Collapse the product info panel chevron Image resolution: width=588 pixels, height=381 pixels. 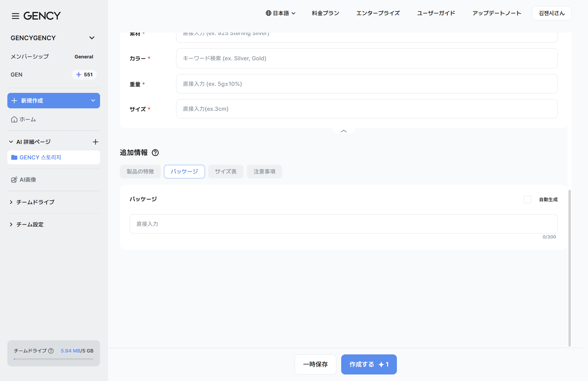coord(344,131)
